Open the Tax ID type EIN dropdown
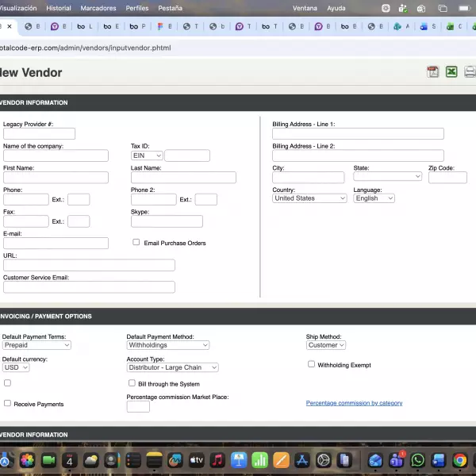Viewport: 476px width, 476px height. tap(147, 155)
